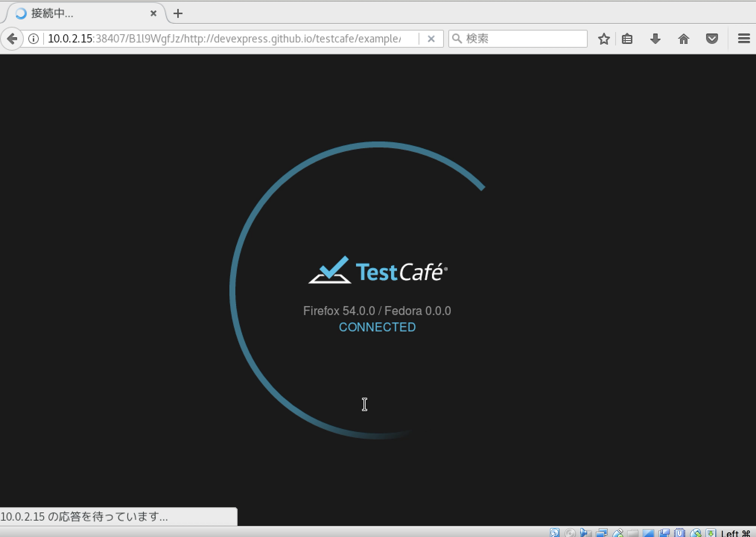Click the hard disk activity tray icon

555,533
